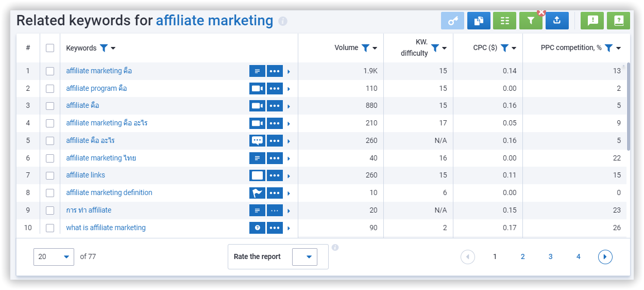Open the Rate the report dropdown

coord(304,256)
